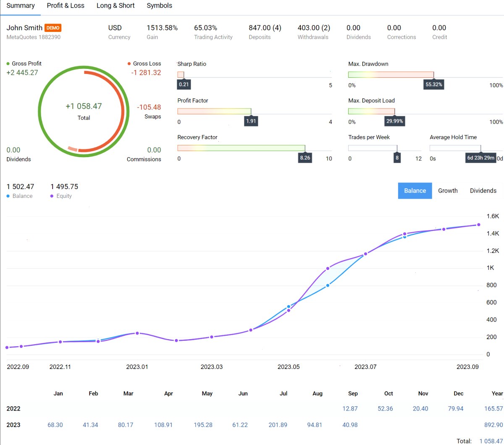Viewport: 504px width, 445px height.
Task: Click the 2022 yearly total 165.57
Action: click(493, 408)
